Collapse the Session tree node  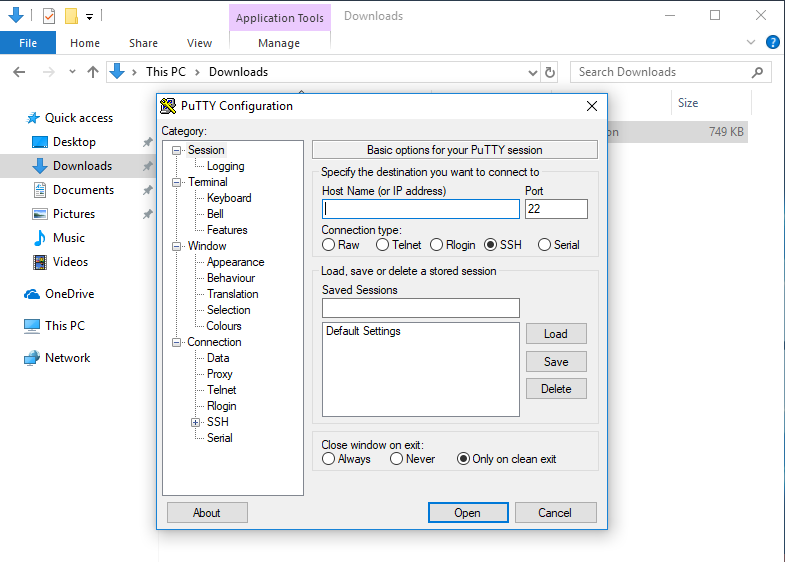pyautogui.click(x=176, y=150)
